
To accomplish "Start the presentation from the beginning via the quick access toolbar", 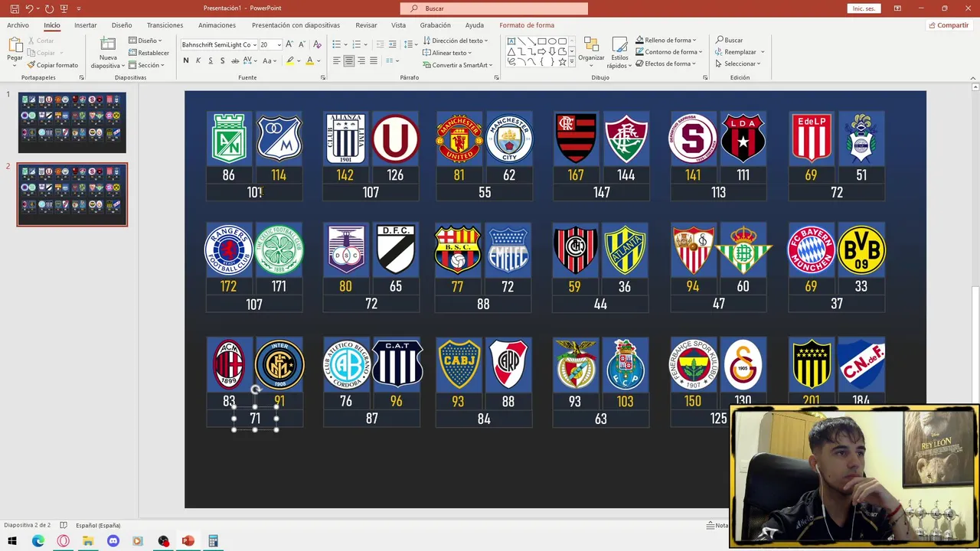I will (64, 8).
